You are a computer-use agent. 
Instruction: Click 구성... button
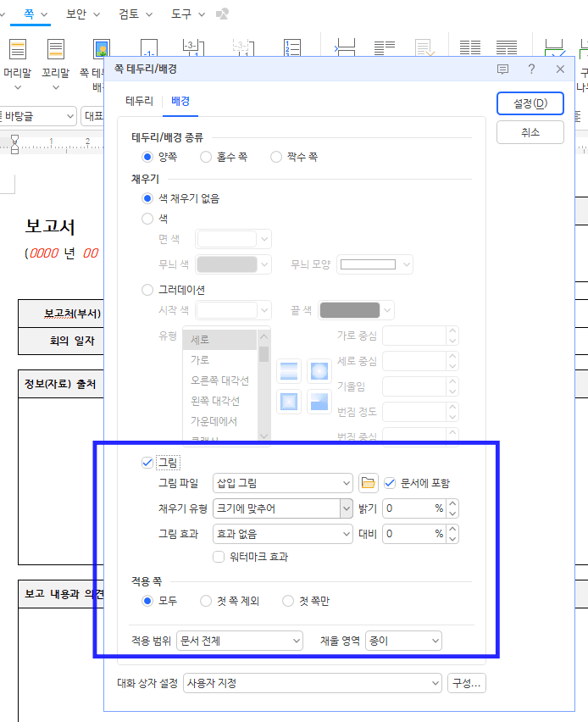point(467,683)
